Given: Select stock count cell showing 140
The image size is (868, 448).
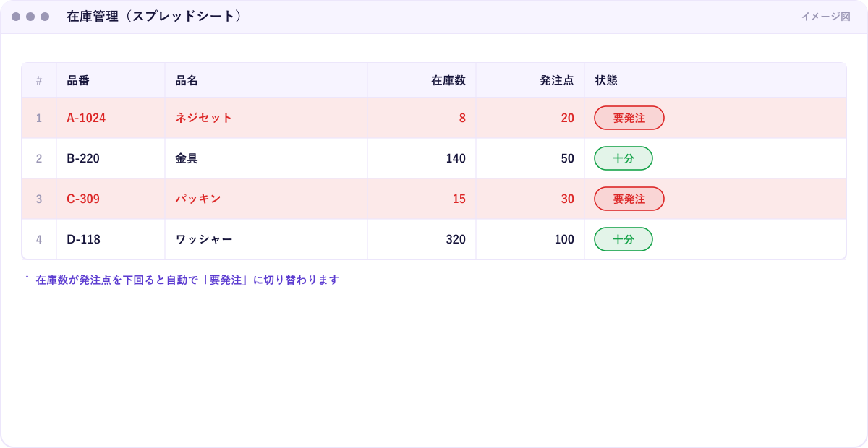Looking at the screenshot, I should click(422, 158).
